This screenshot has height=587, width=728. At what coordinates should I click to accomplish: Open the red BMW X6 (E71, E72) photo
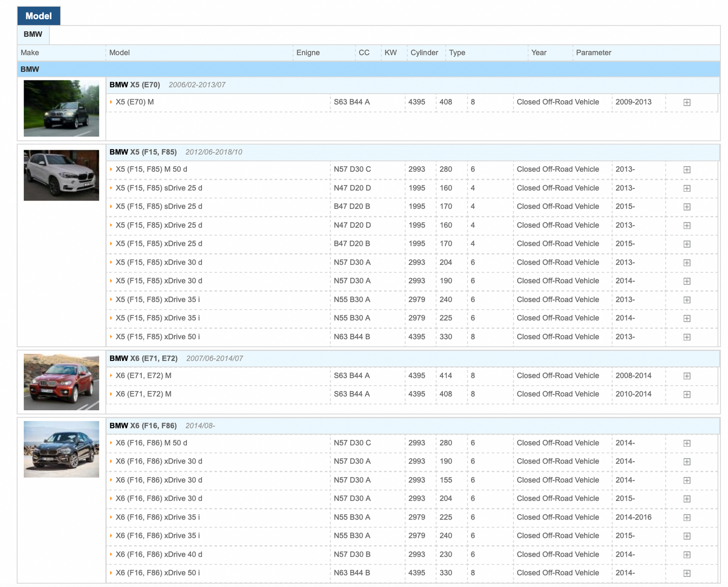click(61, 382)
